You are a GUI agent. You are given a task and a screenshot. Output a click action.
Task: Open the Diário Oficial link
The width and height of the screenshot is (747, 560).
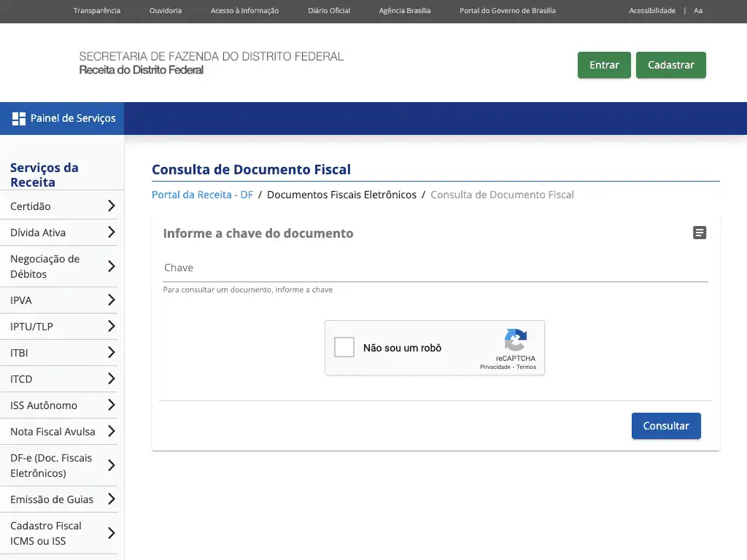coord(329,11)
